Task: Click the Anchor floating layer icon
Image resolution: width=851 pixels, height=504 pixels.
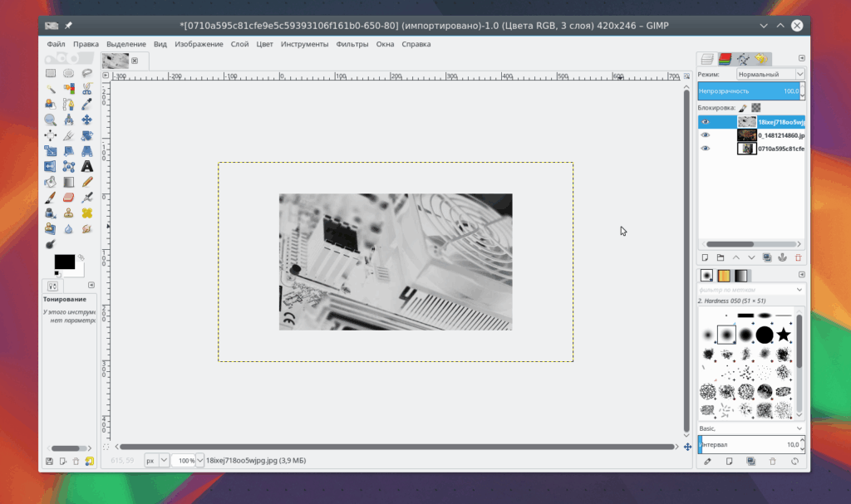Action: click(x=782, y=257)
